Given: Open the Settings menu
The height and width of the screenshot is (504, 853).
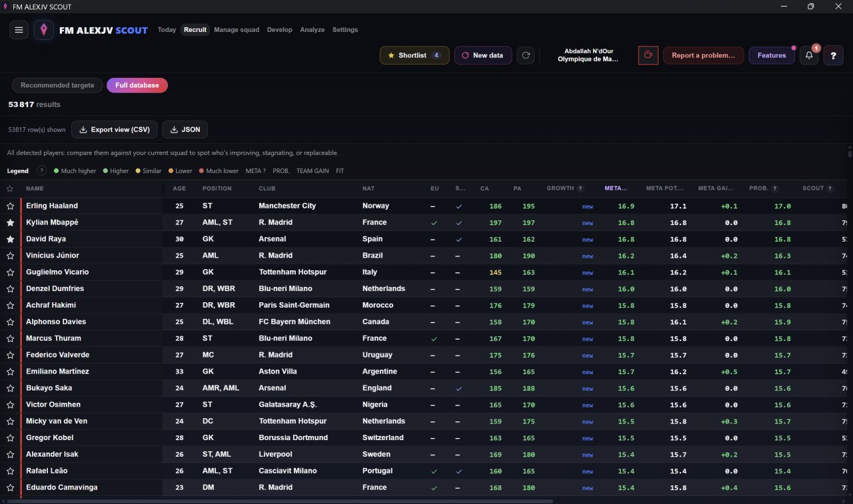Looking at the screenshot, I should (345, 30).
